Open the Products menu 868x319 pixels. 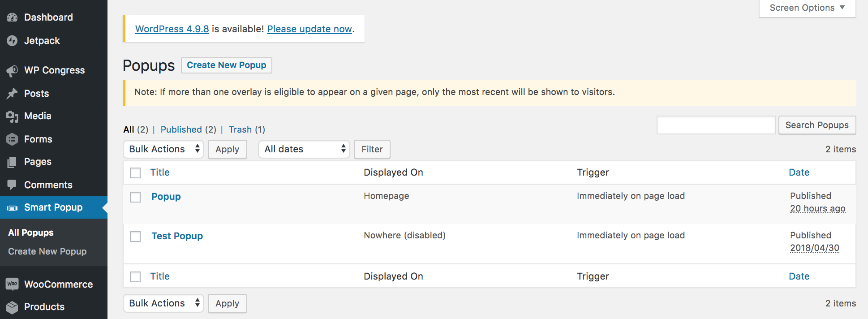point(44,307)
